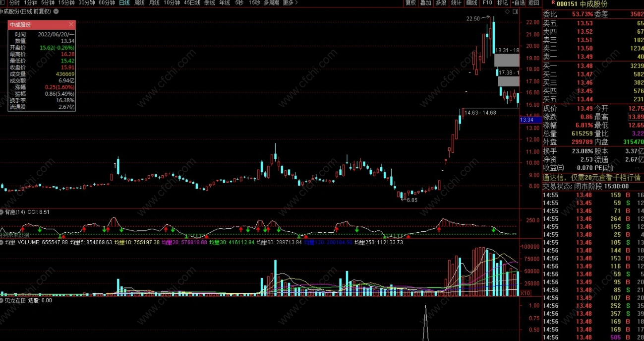Click the 委比 53.73% value
The image size is (644, 341).
click(582, 14)
